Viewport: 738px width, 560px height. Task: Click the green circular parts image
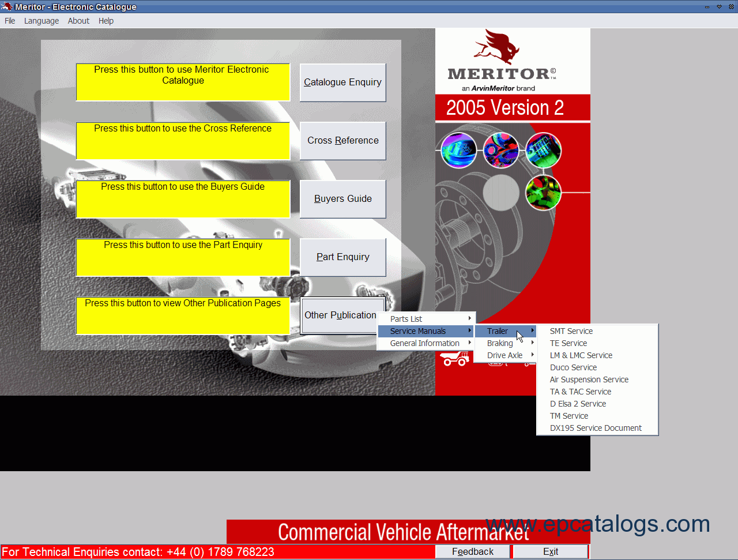(543, 192)
